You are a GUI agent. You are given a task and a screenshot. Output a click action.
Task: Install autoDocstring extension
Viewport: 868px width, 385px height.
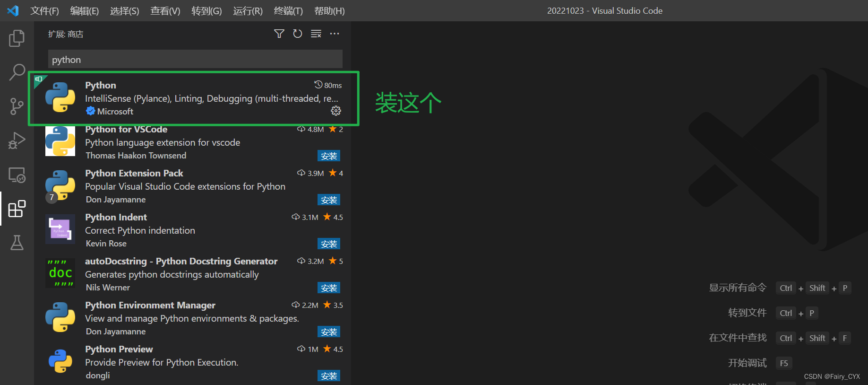point(329,288)
